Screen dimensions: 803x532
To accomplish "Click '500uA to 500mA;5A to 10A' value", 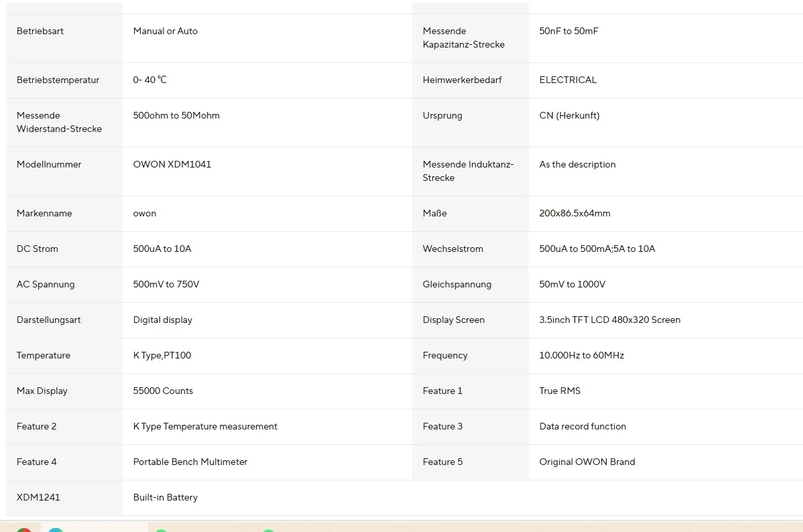I will (x=597, y=249).
